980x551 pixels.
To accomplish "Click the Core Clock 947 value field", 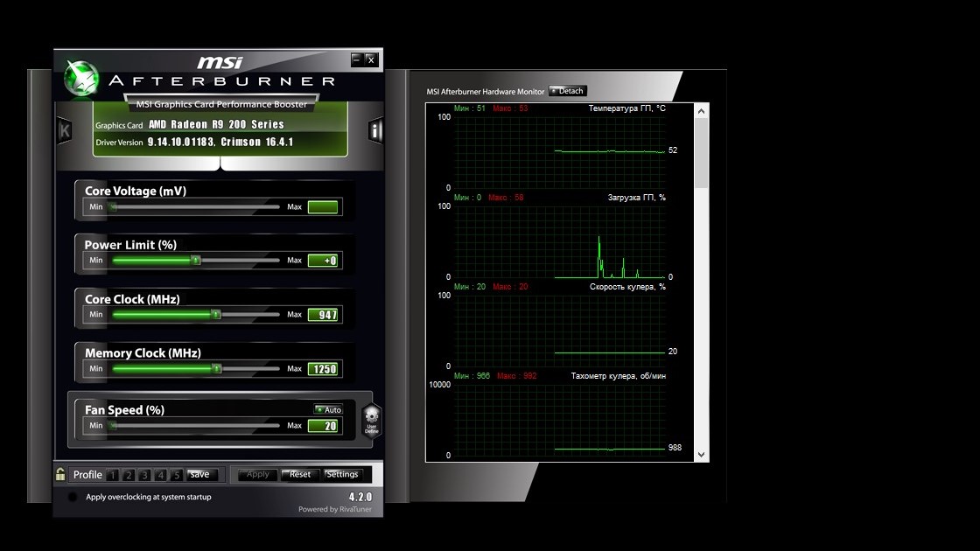I will pyautogui.click(x=323, y=315).
